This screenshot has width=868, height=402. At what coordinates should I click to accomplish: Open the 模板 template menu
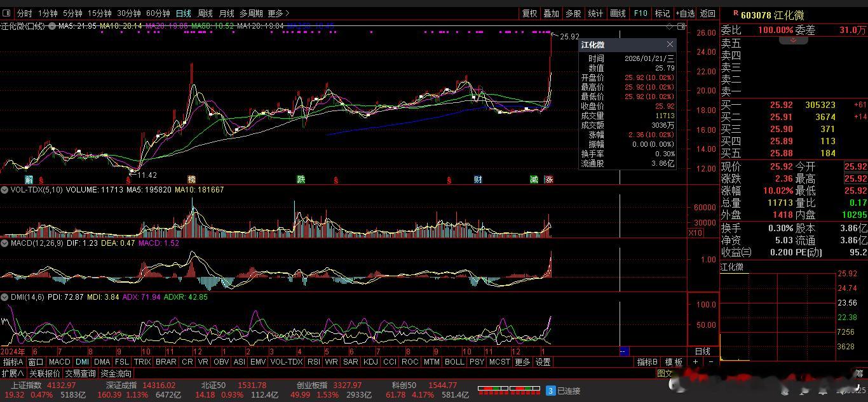pyautogui.click(x=674, y=362)
